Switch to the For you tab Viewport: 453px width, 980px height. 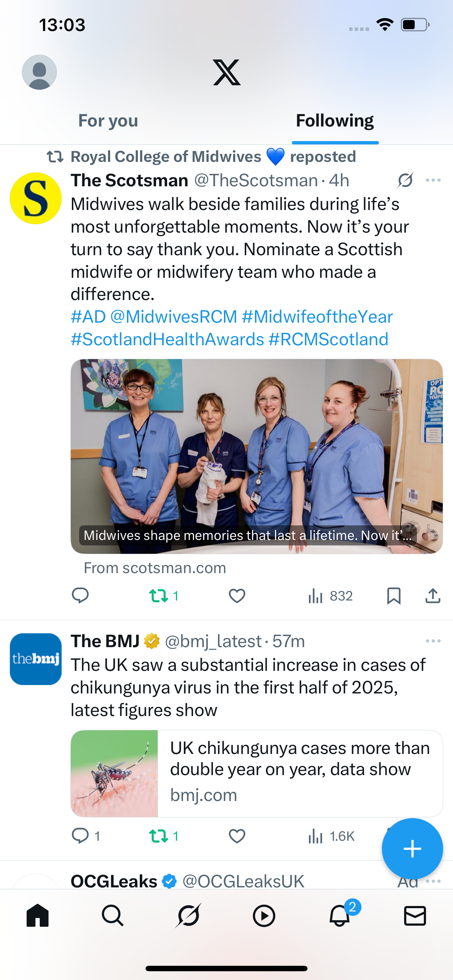108,121
